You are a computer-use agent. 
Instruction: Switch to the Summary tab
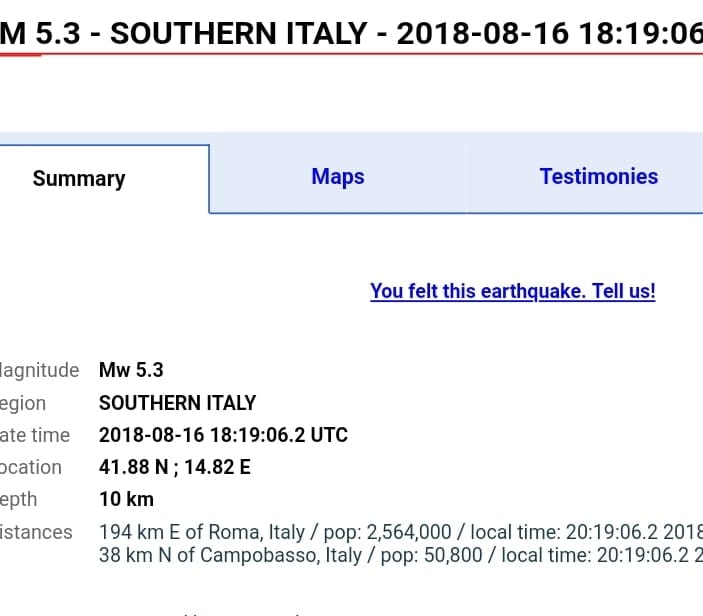[80, 179]
